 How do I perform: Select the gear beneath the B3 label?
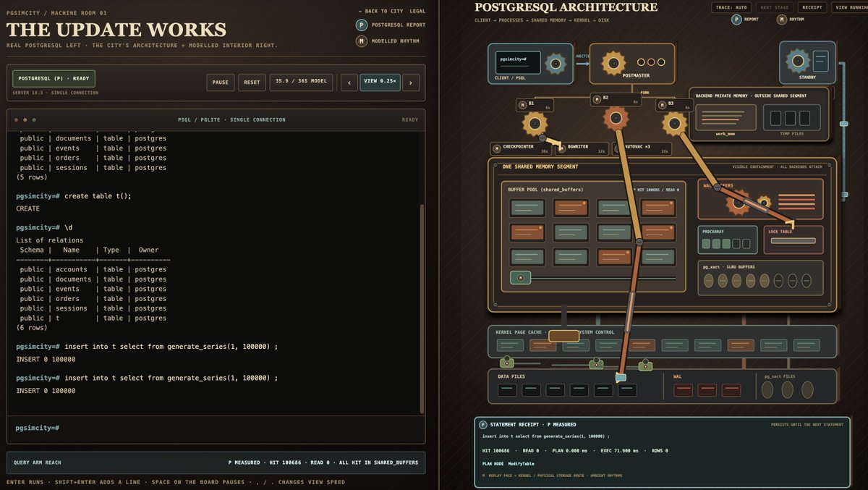click(x=674, y=124)
